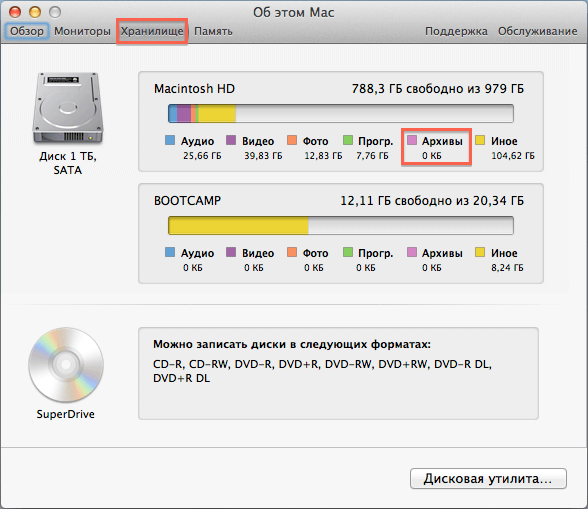Click the Аудио blue swatch for BOOTCAMP
Viewport: 588px width, 509px height.
pyautogui.click(x=170, y=252)
